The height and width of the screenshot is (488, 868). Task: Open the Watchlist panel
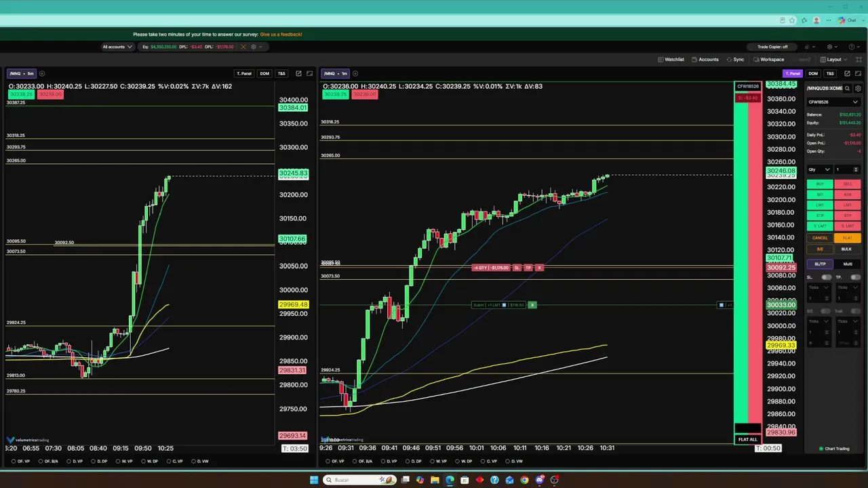(x=671, y=60)
